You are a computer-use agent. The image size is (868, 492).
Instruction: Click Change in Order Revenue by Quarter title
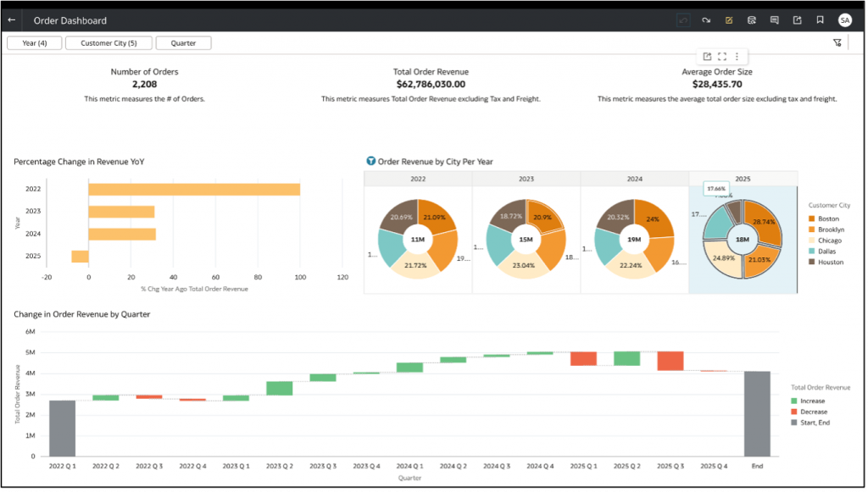pos(82,314)
